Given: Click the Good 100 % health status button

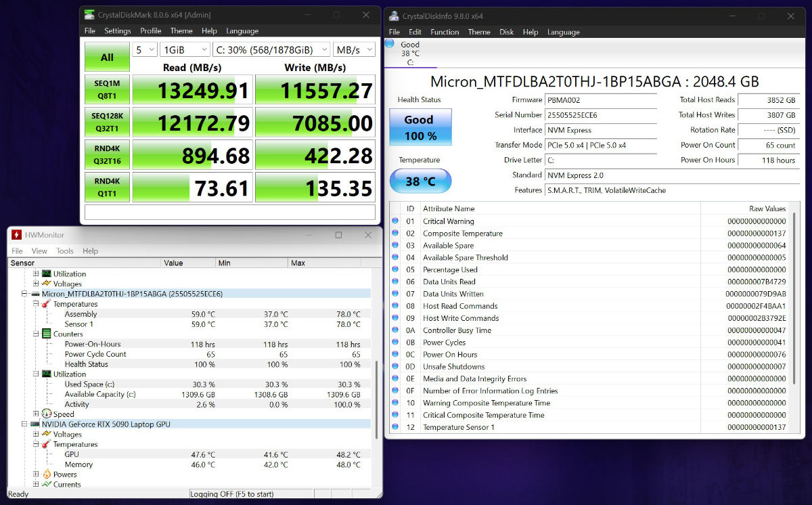Looking at the screenshot, I should point(420,127).
